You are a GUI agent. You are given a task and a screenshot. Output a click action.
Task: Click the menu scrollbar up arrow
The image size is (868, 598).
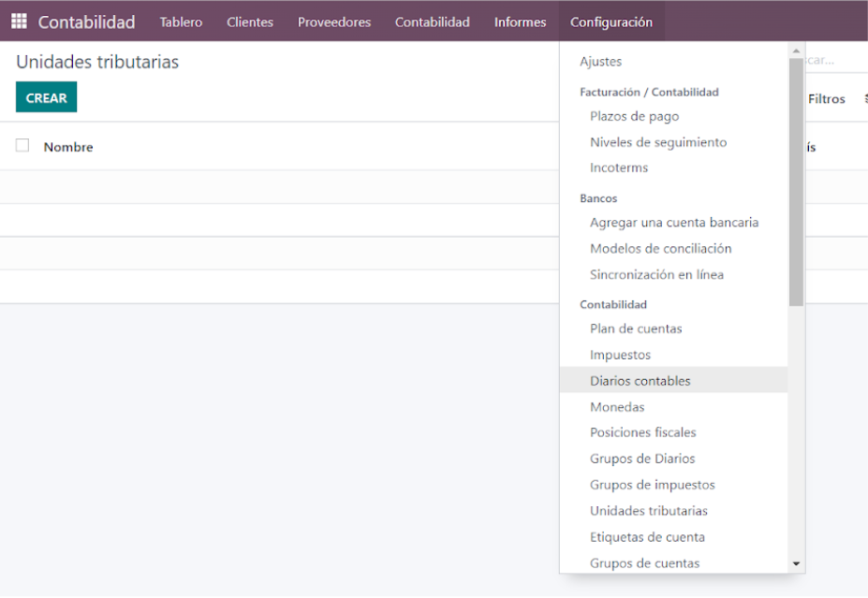[796, 51]
